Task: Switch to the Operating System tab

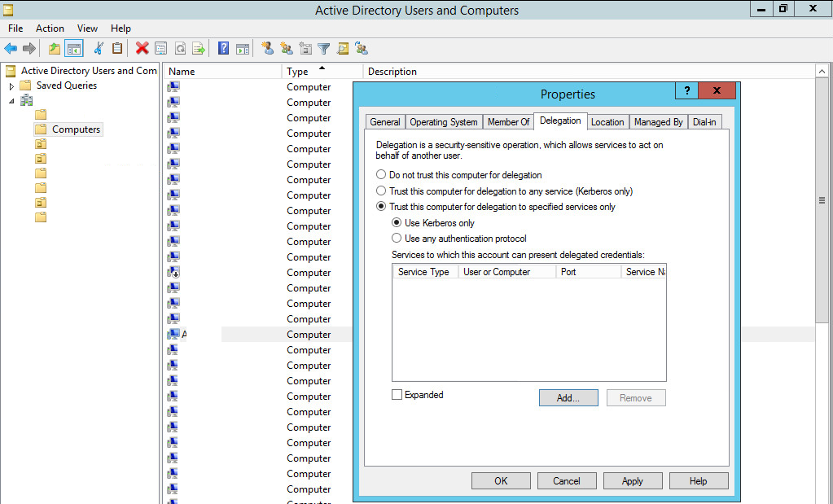Action: (443, 122)
